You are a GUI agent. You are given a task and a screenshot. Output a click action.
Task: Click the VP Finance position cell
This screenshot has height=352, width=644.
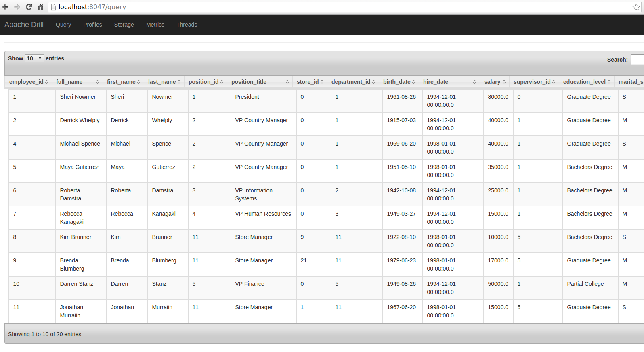(x=264, y=288)
